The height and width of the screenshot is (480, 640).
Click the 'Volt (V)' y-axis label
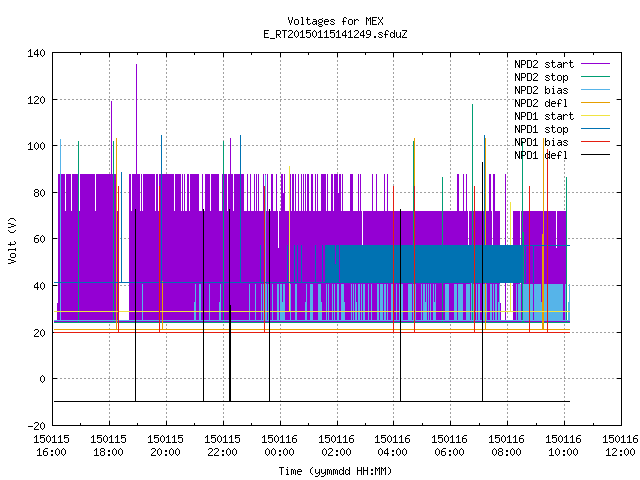(x=13, y=240)
